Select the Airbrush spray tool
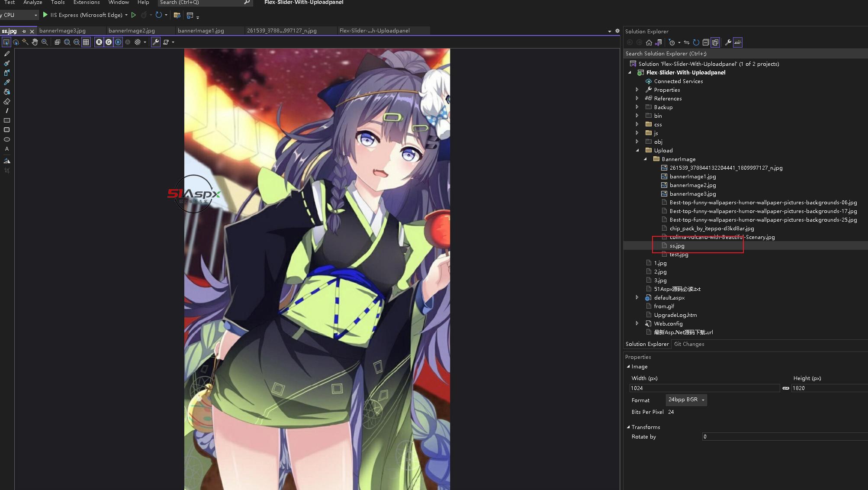Image resolution: width=868 pixels, height=490 pixels. point(7,73)
